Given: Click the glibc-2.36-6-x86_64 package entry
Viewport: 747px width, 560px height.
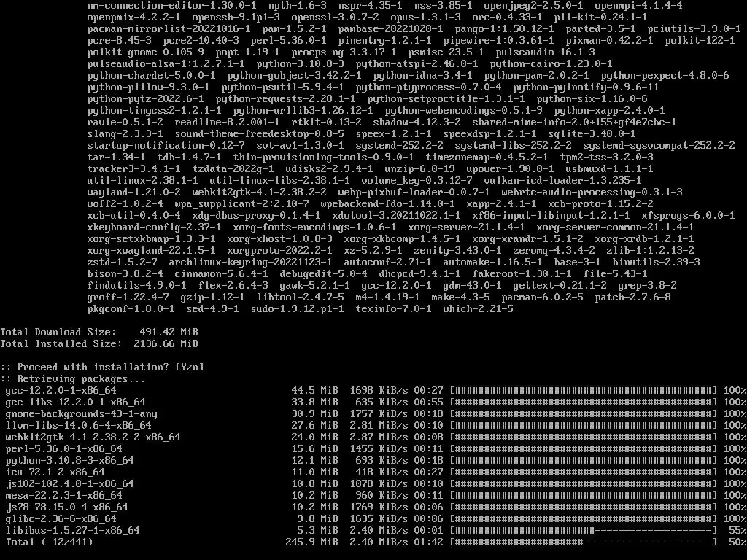Looking at the screenshot, I should point(61,518).
